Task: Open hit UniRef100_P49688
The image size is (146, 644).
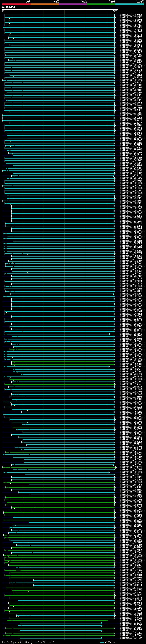Action: [x=131, y=30]
